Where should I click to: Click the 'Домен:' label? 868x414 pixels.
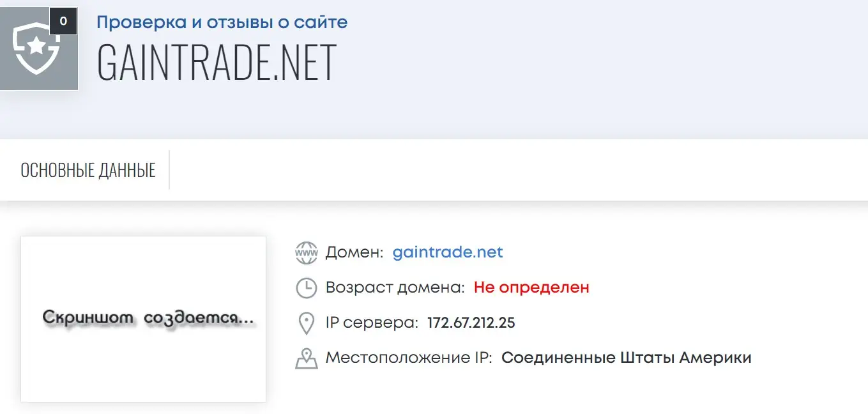[x=354, y=252]
